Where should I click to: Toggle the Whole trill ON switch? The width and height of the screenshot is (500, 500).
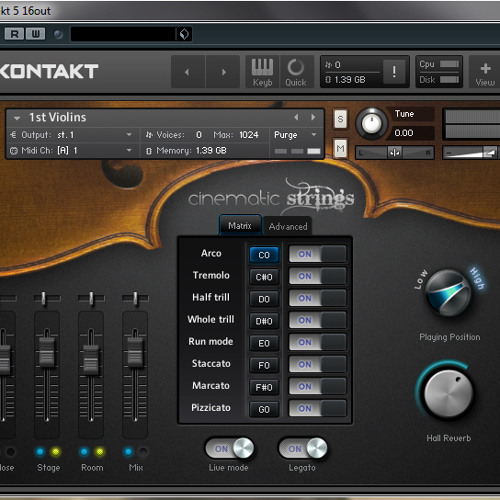pyautogui.click(x=317, y=320)
